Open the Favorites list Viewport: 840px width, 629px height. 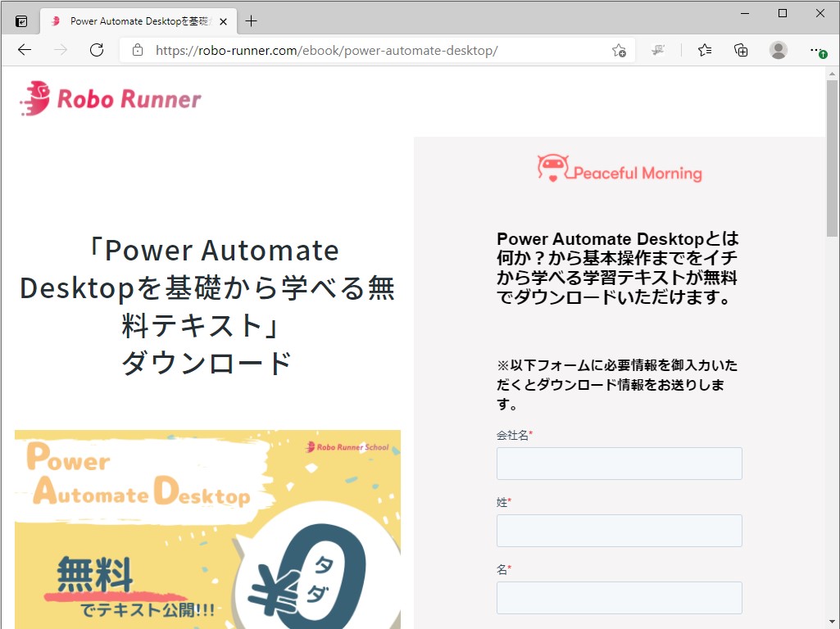tap(705, 50)
